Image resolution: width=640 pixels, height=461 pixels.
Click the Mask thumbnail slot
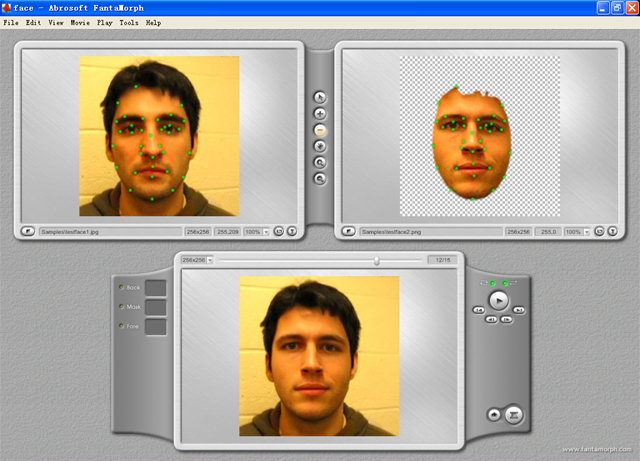point(155,307)
